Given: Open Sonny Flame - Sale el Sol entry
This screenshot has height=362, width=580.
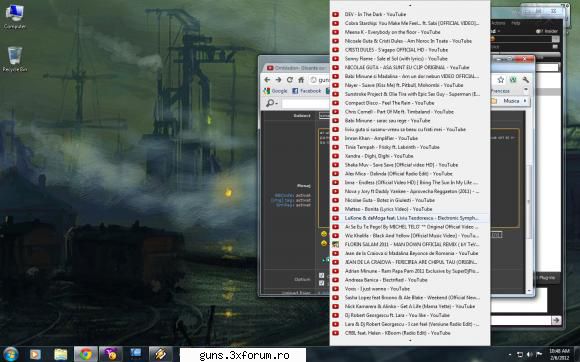Looking at the screenshot, I should coord(410,58).
